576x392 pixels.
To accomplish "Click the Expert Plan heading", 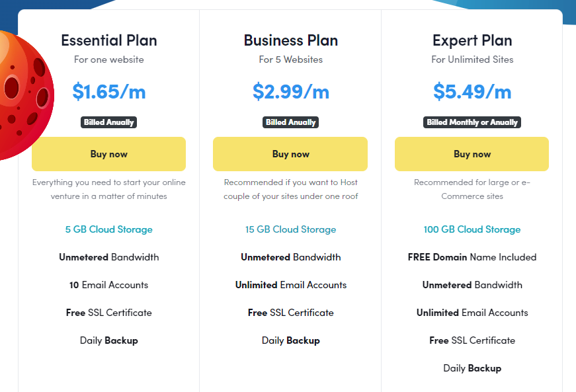I will (x=472, y=40).
